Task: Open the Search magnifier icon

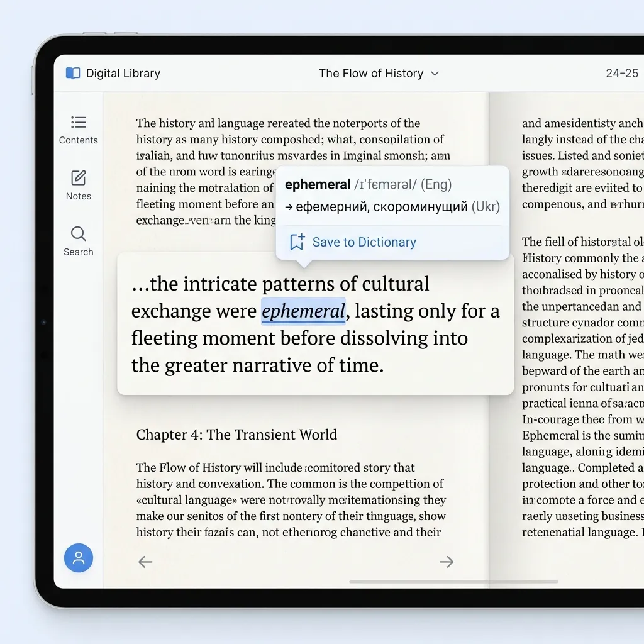Action: click(x=79, y=234)
